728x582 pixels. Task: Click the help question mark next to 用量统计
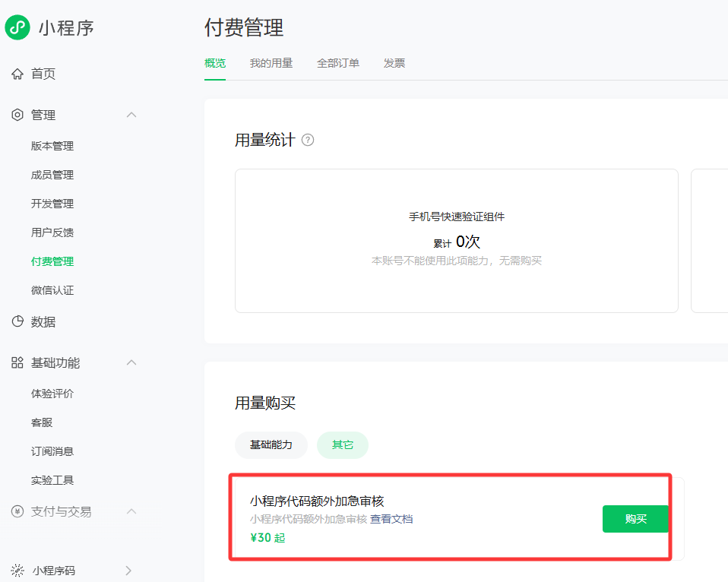tap(308, 140)
